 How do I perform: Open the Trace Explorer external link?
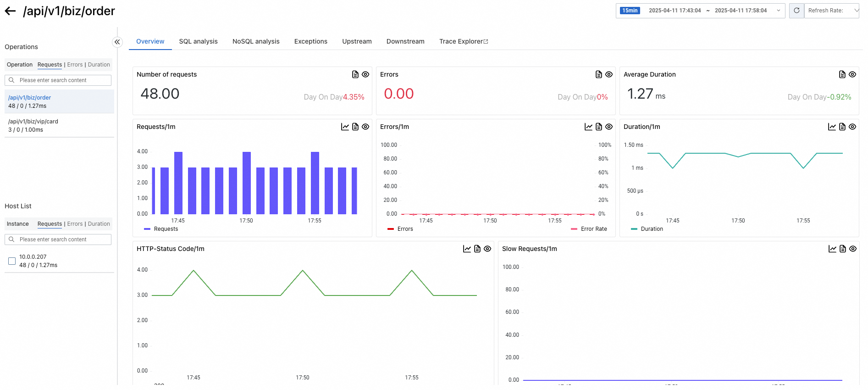point(463,41)
